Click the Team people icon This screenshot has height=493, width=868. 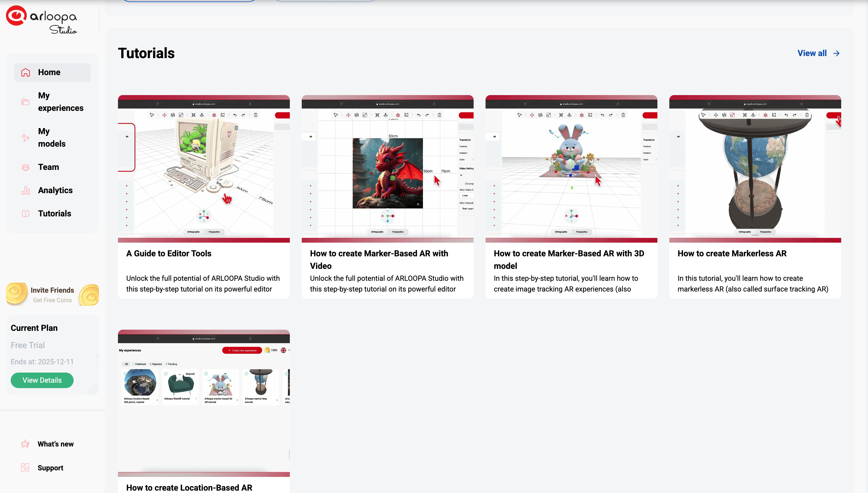26,167
